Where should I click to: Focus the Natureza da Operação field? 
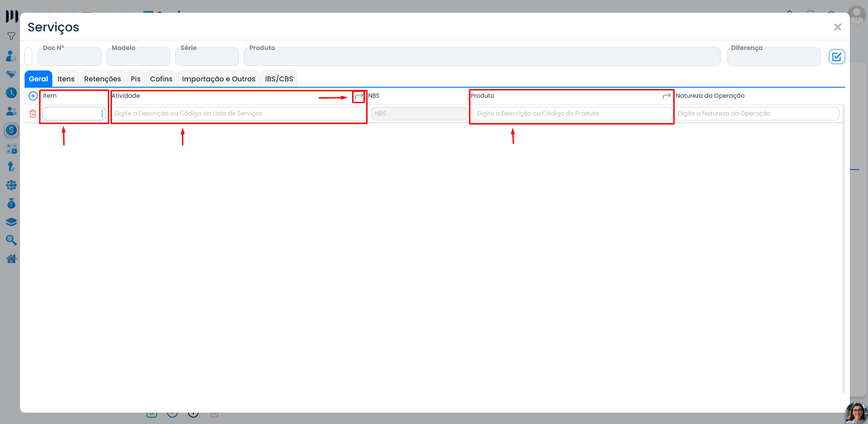coord(757,114)
